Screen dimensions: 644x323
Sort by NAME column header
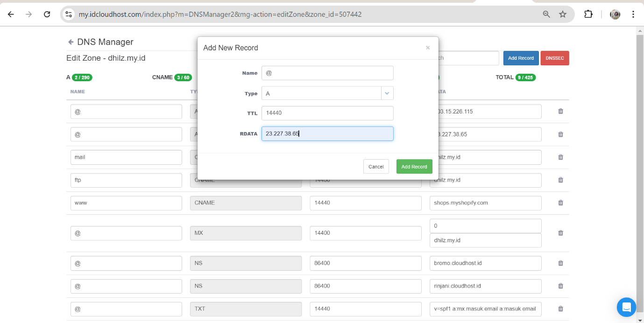coord(78,91)
